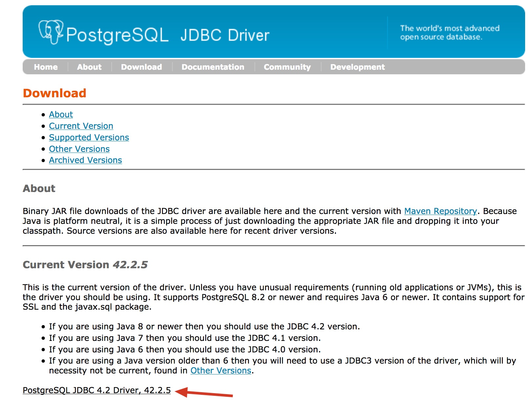
Task: Click the PostgreSQL JDBC Driver banner title
Action: pyautogui.click(x=167, y=35)
